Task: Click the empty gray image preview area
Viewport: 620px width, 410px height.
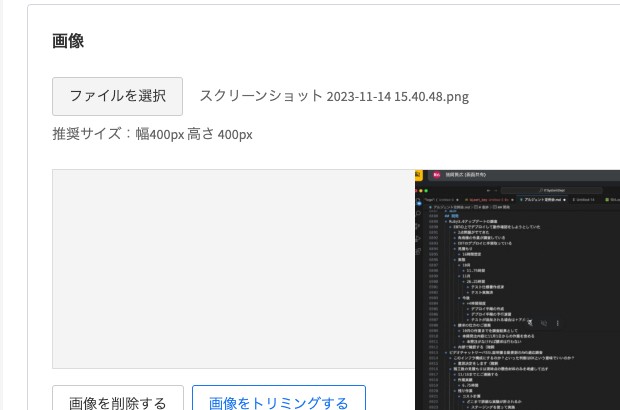Action: pyautogui.click(x=233, y=269)
